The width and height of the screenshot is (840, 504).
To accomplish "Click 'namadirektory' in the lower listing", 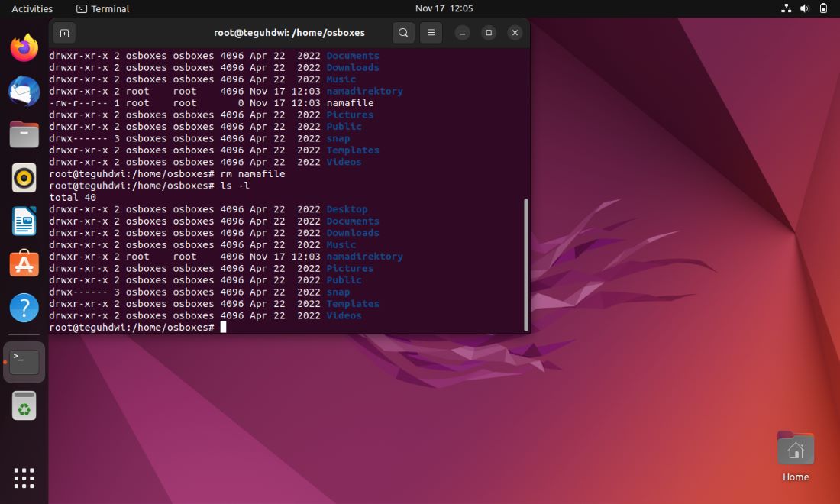I will pos(364,257).
